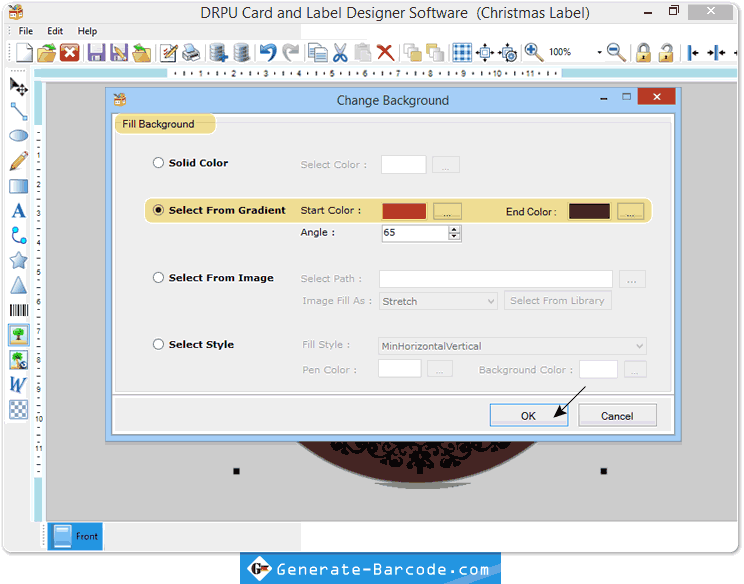The image size is (744, 584).
Task: Select the Rectangle tool
Action: tap(19, 186)
